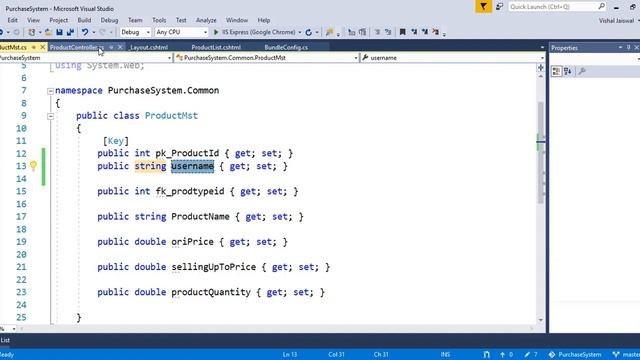Viewport: 640px width, 360px height.
Task: Click the Save file floppy disk icon
Action: [x=60, y=32]
